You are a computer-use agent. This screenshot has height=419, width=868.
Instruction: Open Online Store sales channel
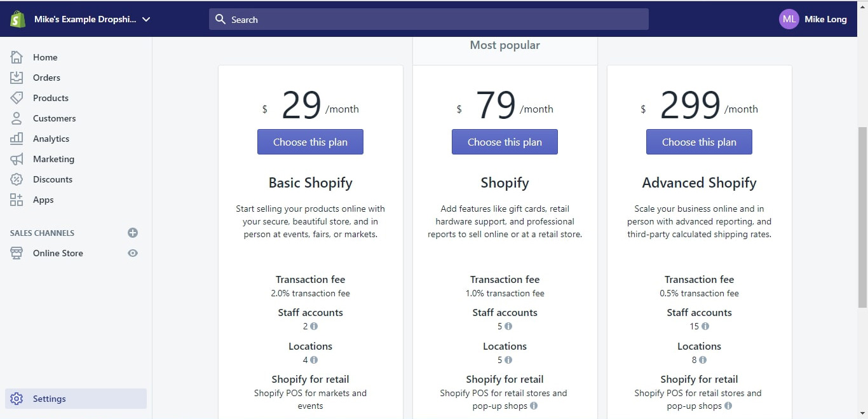[x=58, y=253]
